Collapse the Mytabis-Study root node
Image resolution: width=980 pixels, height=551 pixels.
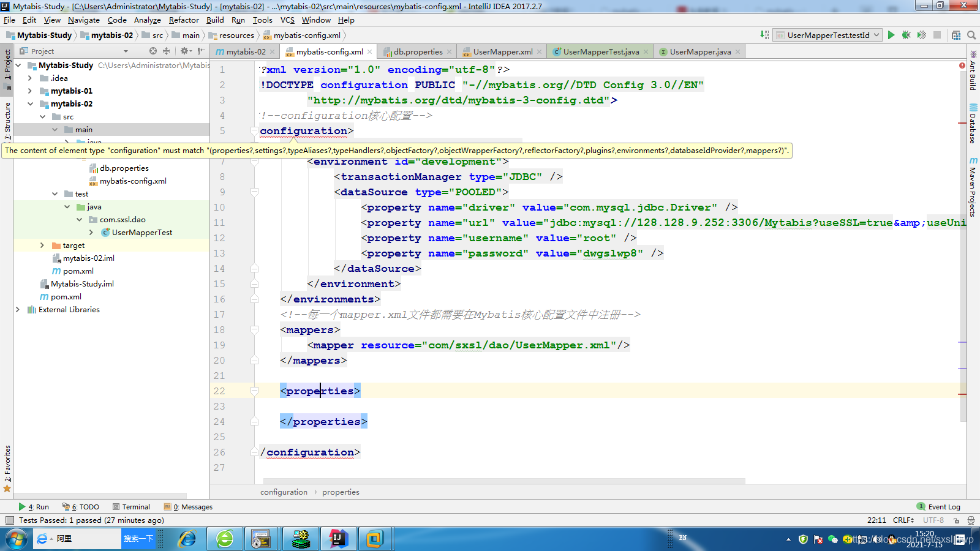point(18,65)
